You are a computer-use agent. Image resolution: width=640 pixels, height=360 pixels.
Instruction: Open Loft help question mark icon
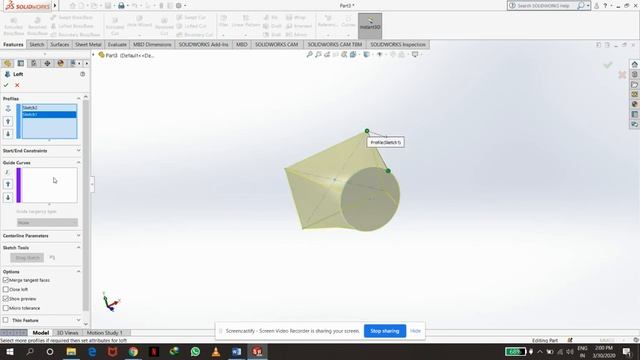82,74
